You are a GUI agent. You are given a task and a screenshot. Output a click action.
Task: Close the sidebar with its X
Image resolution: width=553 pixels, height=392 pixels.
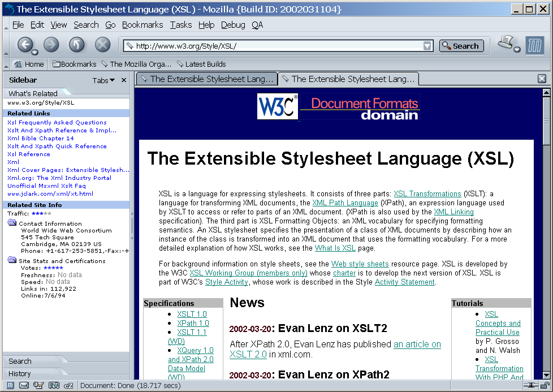tap(124, 80)
